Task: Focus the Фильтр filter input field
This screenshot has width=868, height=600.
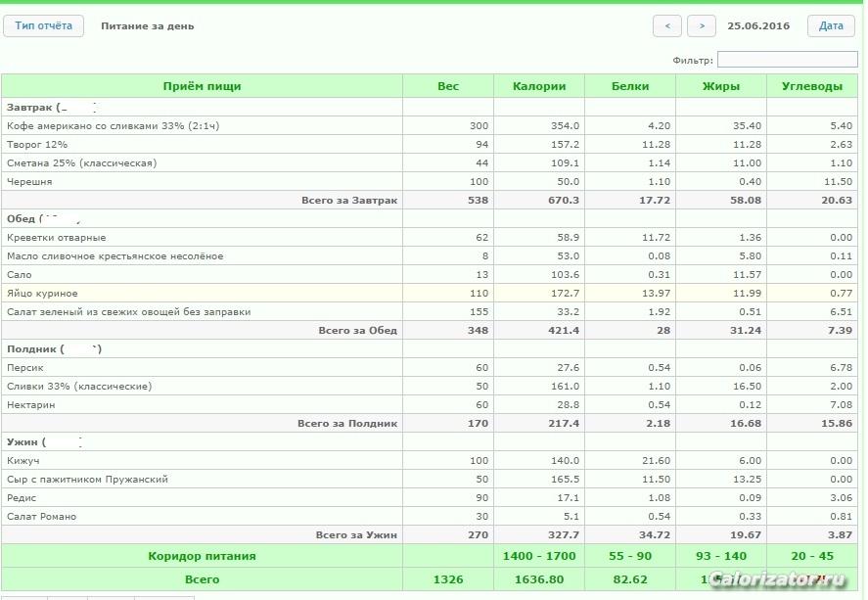Action: point(787,60)
